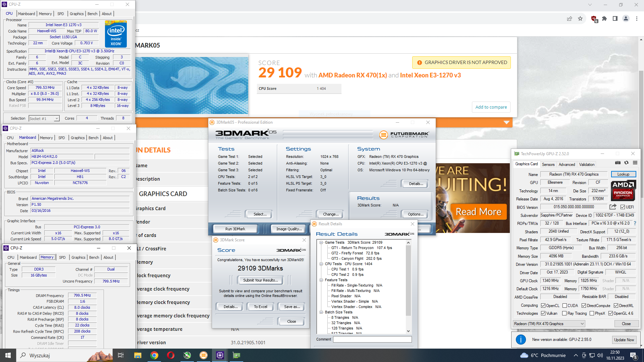Screen dimensions: 644x362
Task: Take GPU-Z screenshot with camera icon
Action: coord(618,163)
